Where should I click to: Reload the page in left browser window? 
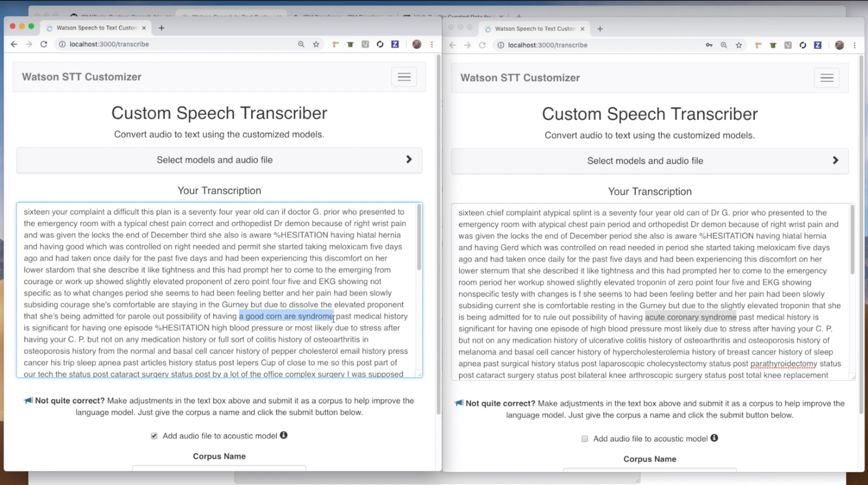coord(44,44)
